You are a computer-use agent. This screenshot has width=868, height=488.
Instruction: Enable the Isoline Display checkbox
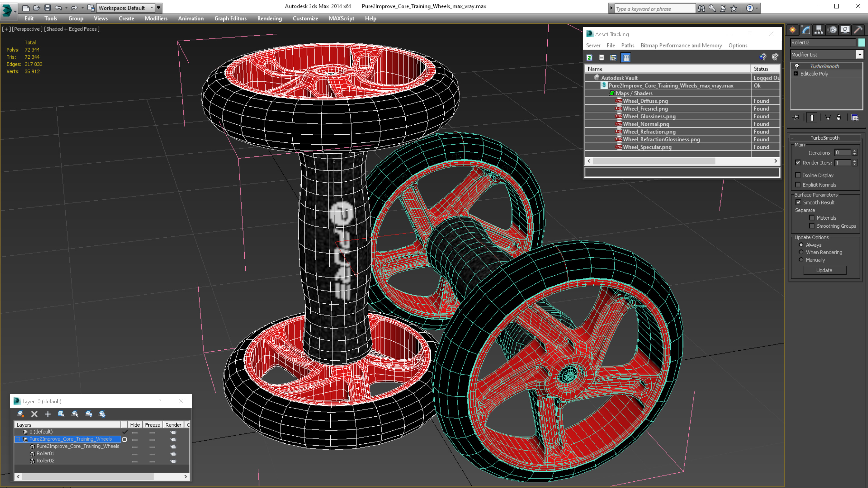(x=797, y=175)
